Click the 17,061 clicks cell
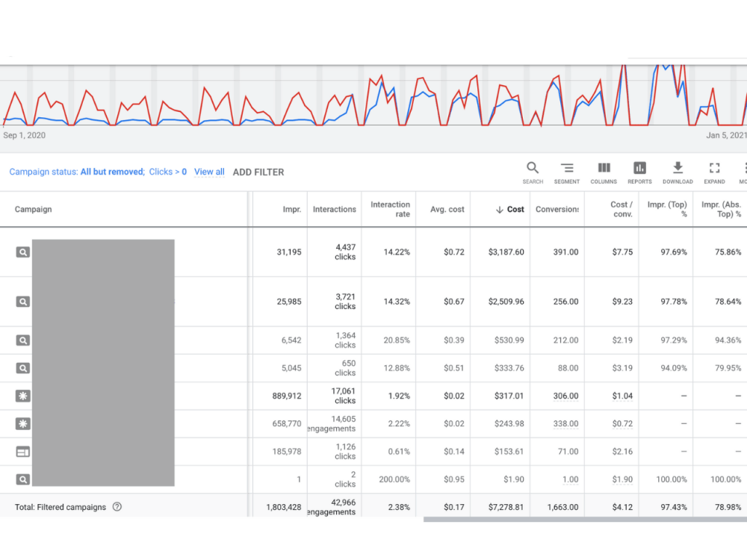747x560 pixels. tap(344, 396)
